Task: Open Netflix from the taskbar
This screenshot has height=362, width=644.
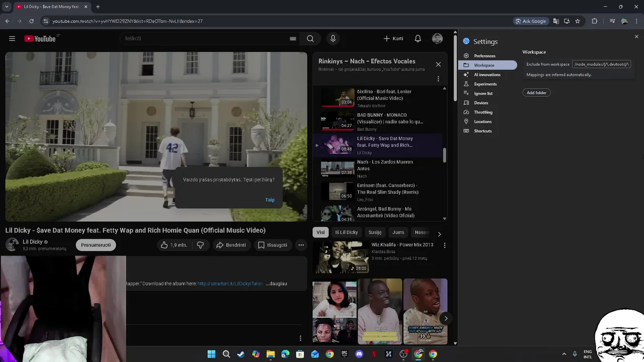Action: pos(374,354)
